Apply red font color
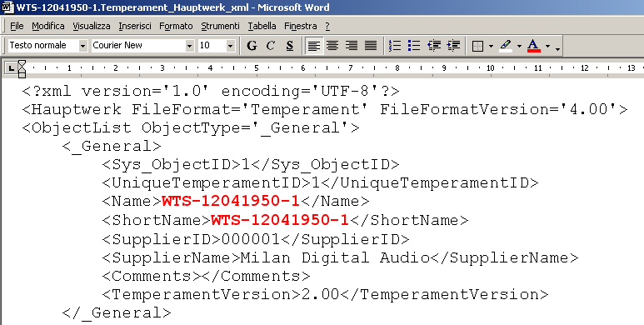The width and height of the screenshot is (644, 325). (533, 46)
